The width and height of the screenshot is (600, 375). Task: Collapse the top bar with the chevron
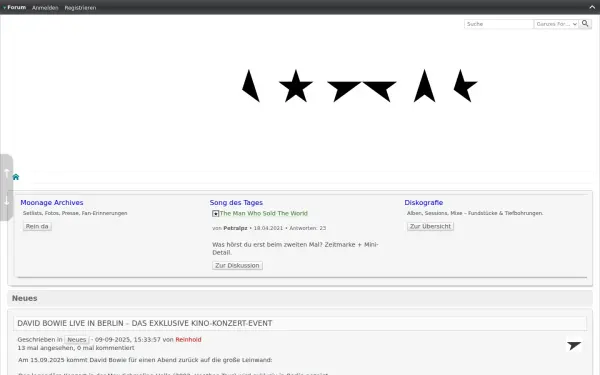pos(592,7)
